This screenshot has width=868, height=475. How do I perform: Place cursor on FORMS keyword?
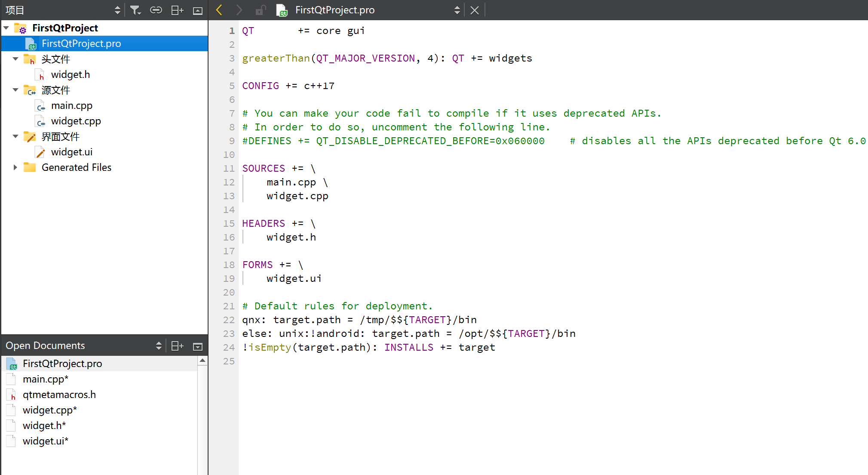[258, 265]
